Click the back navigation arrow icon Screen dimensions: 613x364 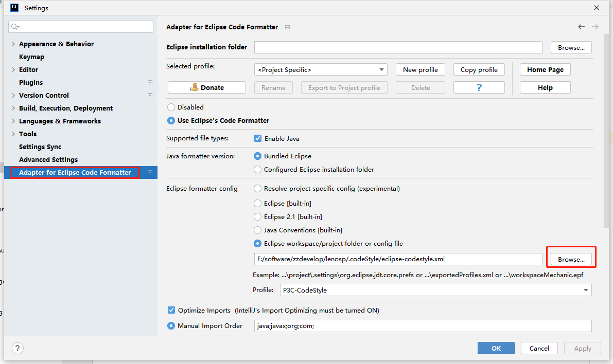tap(581, 27)
